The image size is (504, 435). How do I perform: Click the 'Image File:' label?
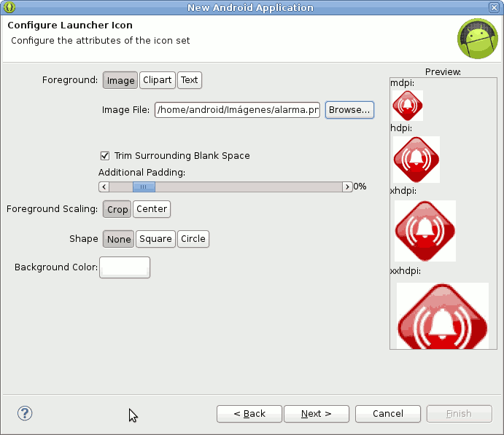tap(125, 110)
